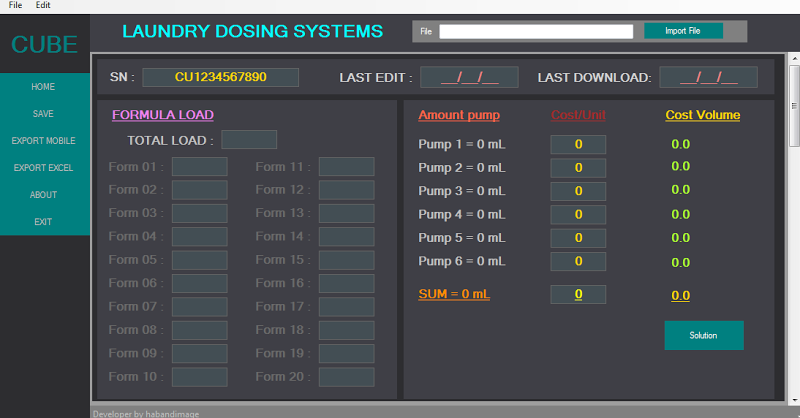Screen dimensions: 800x418
Task: Click the Form 07 input box
Action: 199,307
